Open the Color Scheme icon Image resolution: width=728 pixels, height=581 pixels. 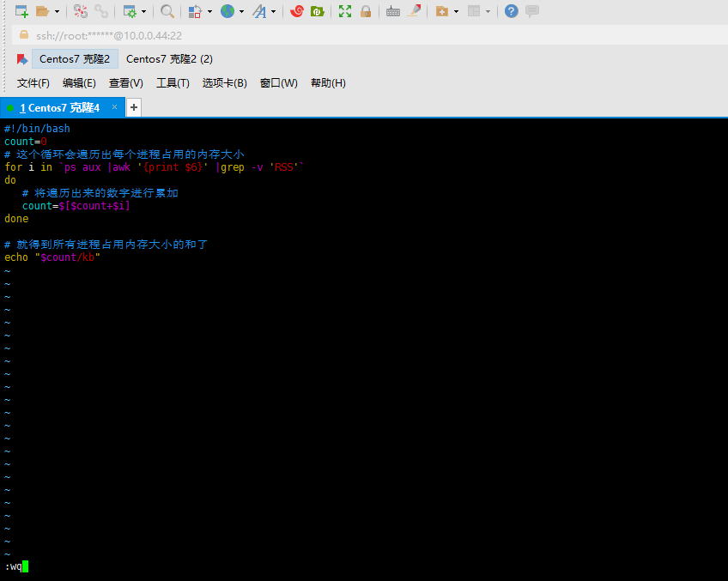(x=195, y=11)
